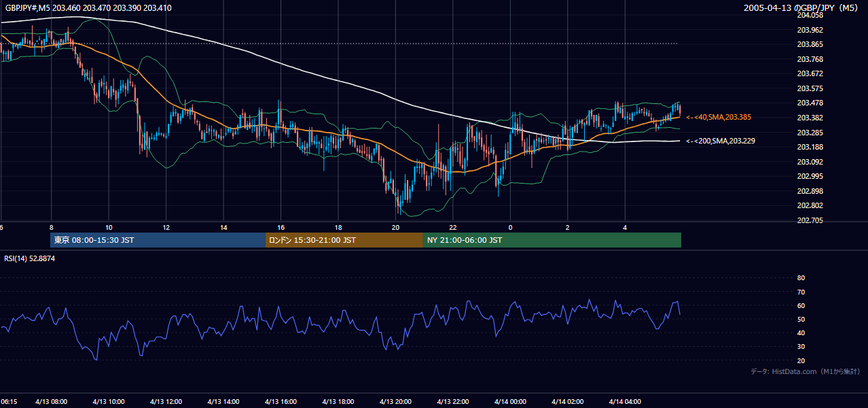Click the 202.995 price axis value
Image resolution: width=868 pixels, height=408 pixels.
coord(810,176)
